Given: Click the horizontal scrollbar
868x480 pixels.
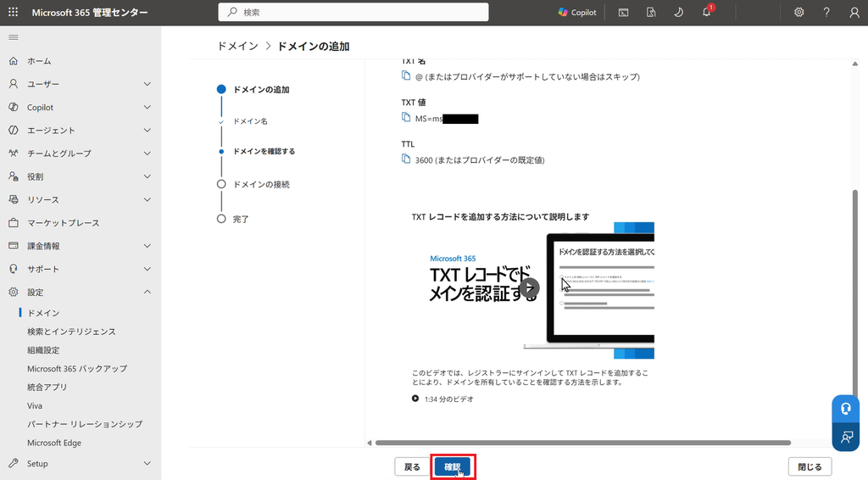Looking at the screenshot, I should tap(583, 443).
